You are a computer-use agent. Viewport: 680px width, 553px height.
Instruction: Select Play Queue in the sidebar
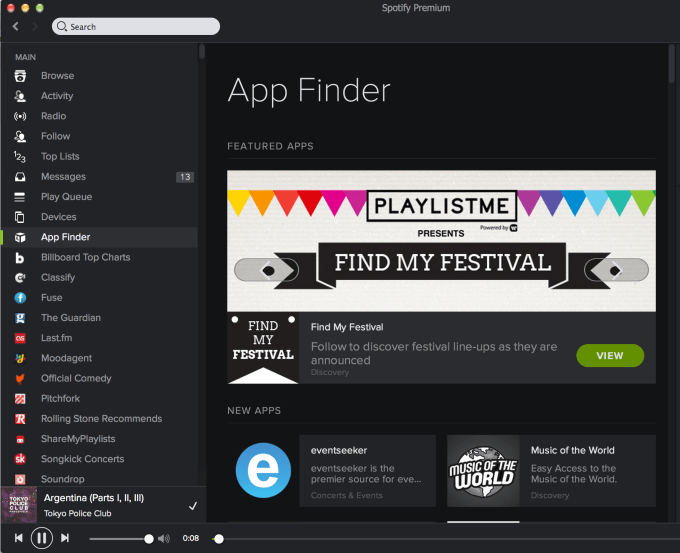tap(66, 197)
